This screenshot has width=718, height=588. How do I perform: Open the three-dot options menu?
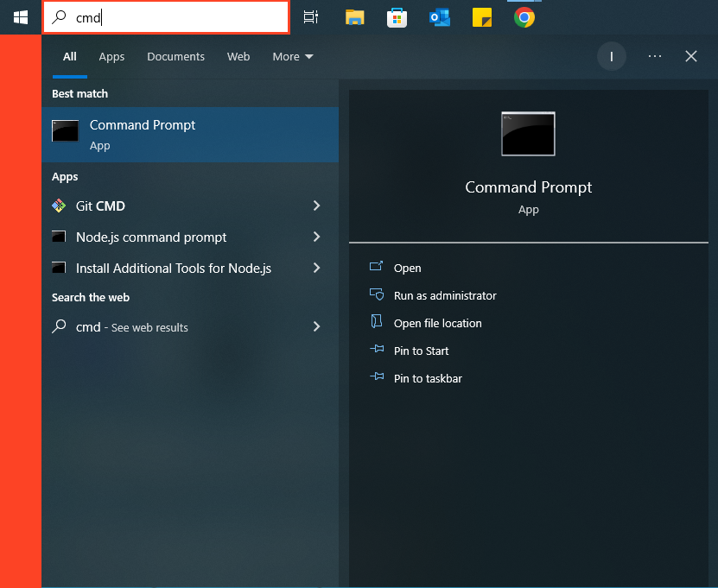655,56
